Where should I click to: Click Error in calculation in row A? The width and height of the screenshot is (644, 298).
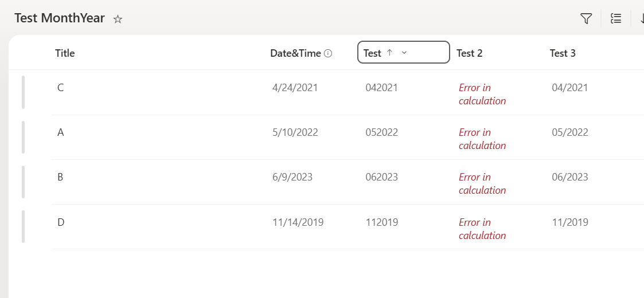pyautogui.click(x=482, y=139)
